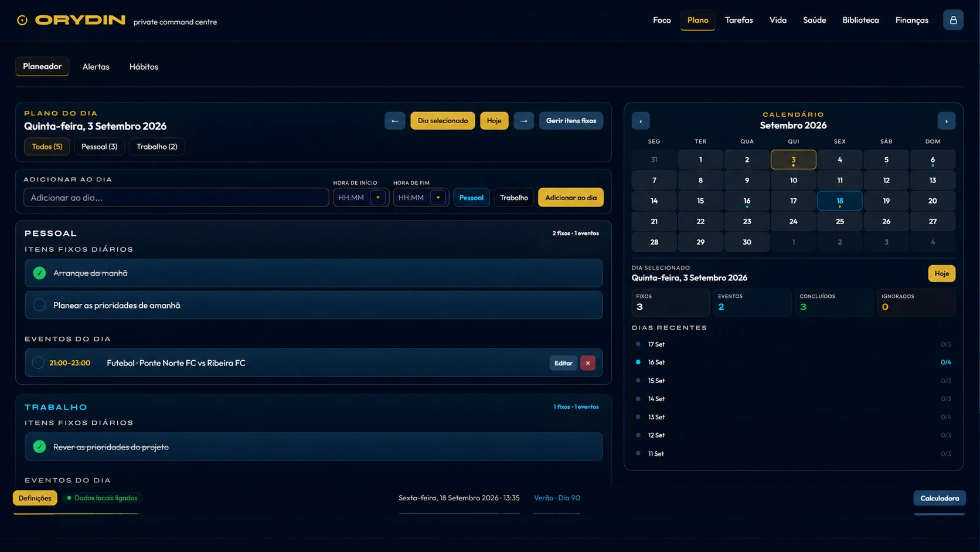This screenshot has height=552, width=980.
Task: Show previous month in calendar
Action: [x=641, y=121]
